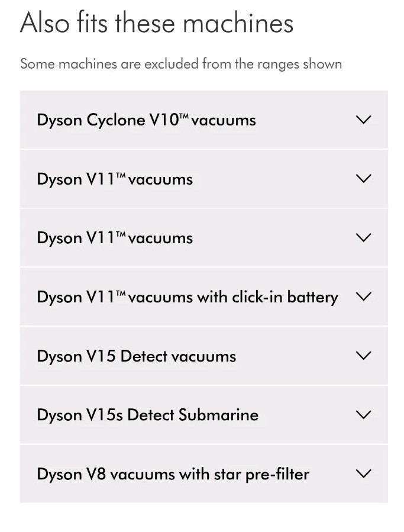
Task: Click chevron of V11 row just below Cyclone V10
Action: pyautogui.click(x=364, y=179)
